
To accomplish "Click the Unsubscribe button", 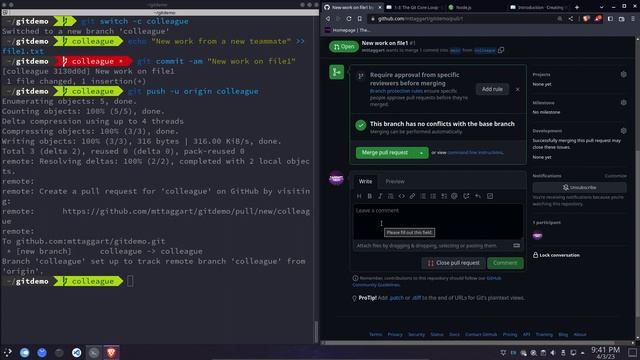I will (x=579, y=187).
